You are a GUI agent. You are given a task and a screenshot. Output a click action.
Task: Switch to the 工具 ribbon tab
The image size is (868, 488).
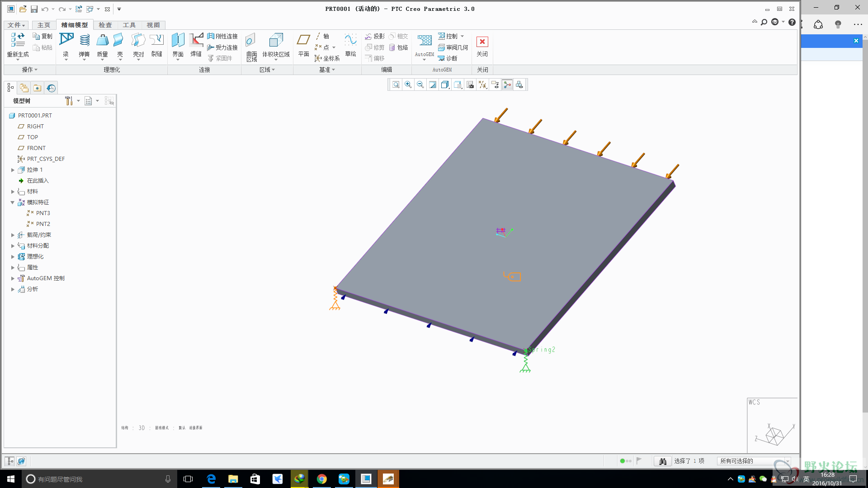click(x=129, y=25)
